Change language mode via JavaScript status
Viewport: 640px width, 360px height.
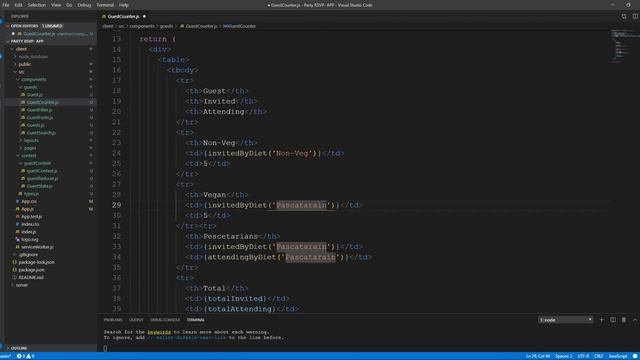[x=618, y=356]
